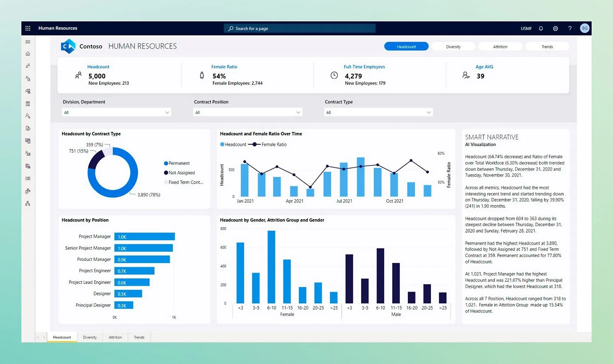Open the BG user profile avatar
613x364 pixels.
coord(584,28)
